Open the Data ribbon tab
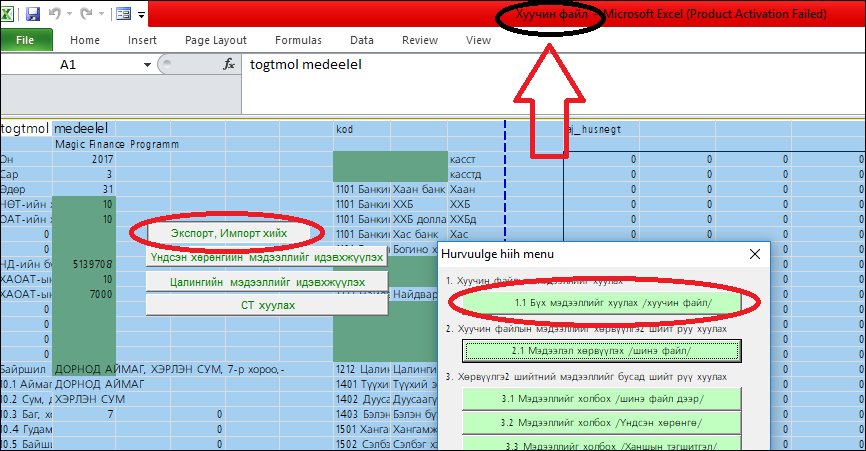The width and height of the screenshot is (866, 451). pyautogui.click(x=361, y=40)
